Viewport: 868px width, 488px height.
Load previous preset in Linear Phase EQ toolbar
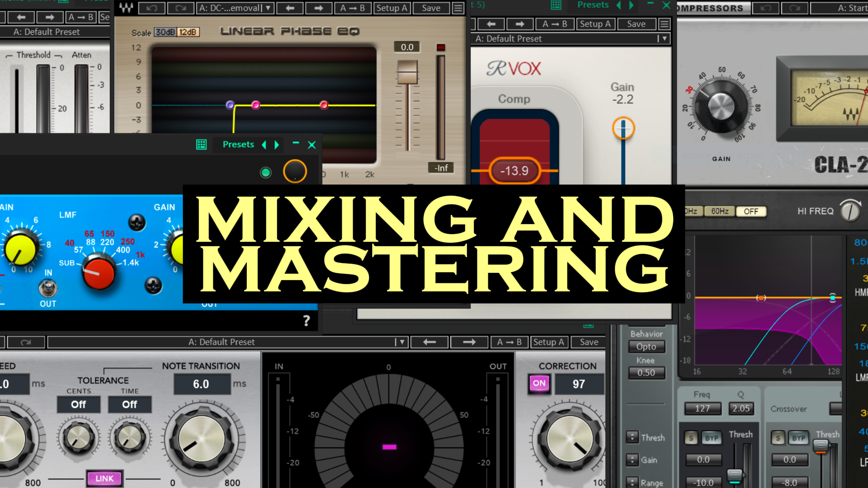pyautogui.click(x=290, y=8)
